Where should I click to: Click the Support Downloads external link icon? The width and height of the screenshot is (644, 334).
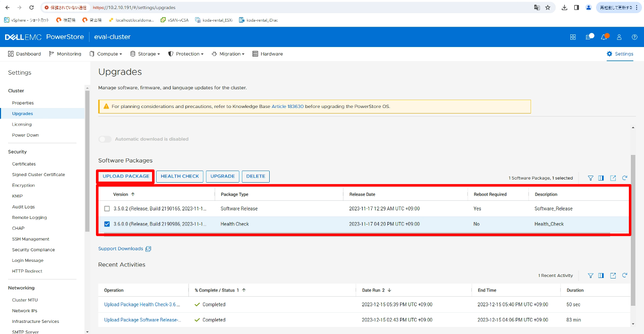click(148, 249)
